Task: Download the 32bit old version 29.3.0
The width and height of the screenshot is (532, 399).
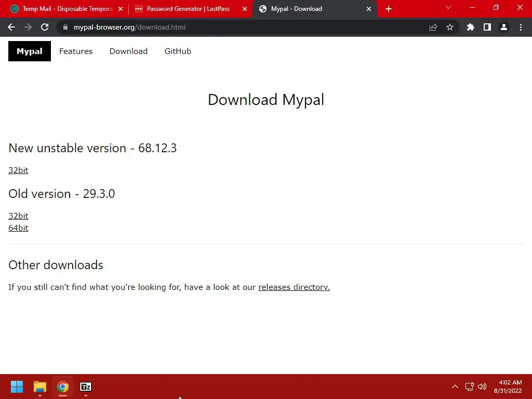Action: tap(18, 216)
